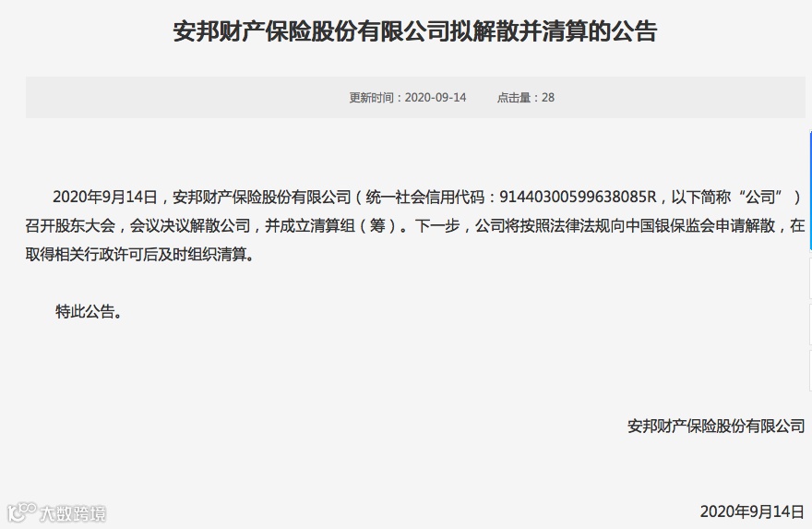Select the credit code 91440300599638085R
The image size is (812, 529).
[x=578, y=198]
